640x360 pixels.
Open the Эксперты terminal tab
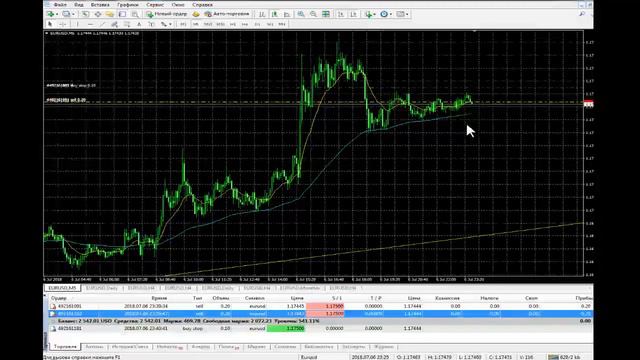[x=353, y=347]
